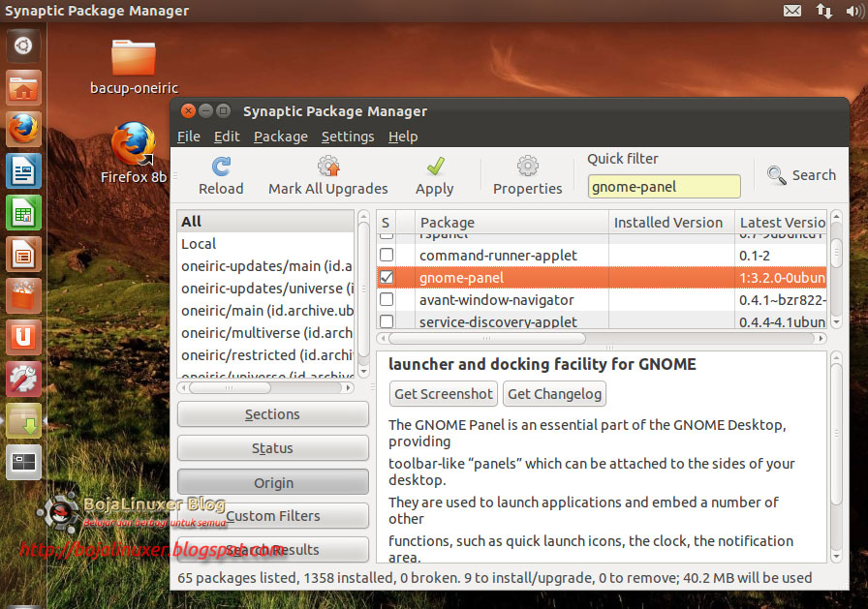Click the Get Changelog button
This screenshot has height=609, width=868.
pyautogui.click(x=555, y=394)
